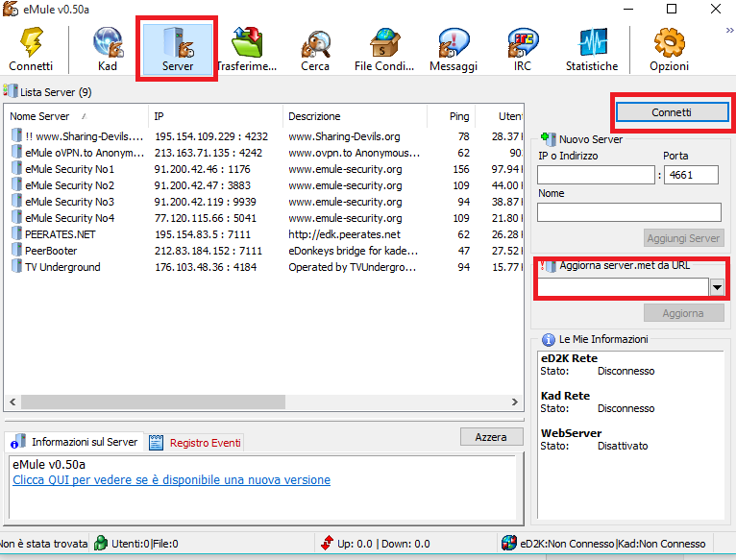Select IP 77.120.115.66 : 5041 cell
736x560 pixels.
point(206,218)
